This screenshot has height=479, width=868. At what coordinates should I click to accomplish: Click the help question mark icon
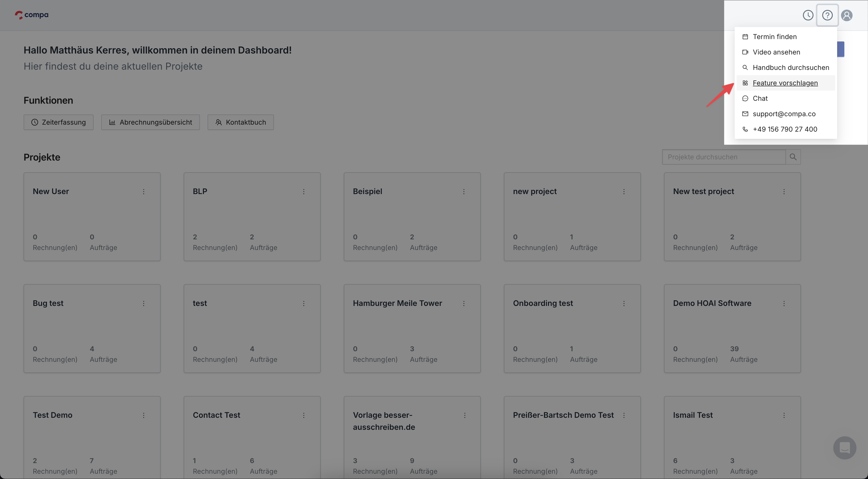click(827, 15)
